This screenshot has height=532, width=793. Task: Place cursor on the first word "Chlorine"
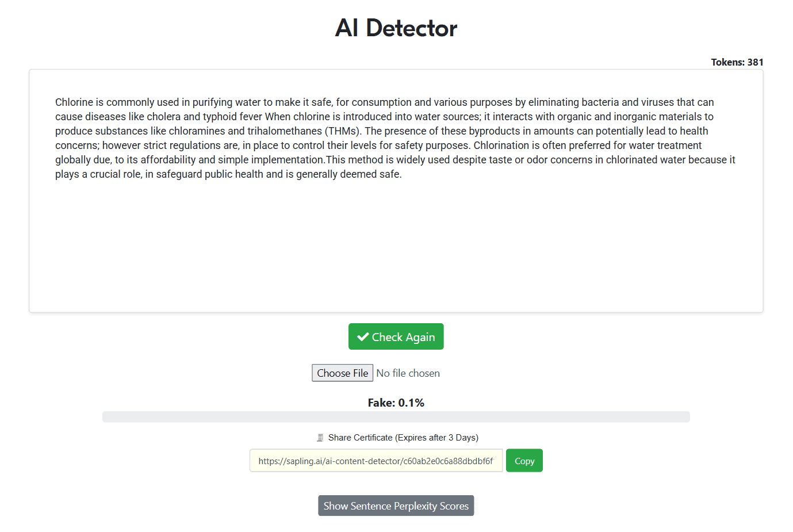coord(74,102)
